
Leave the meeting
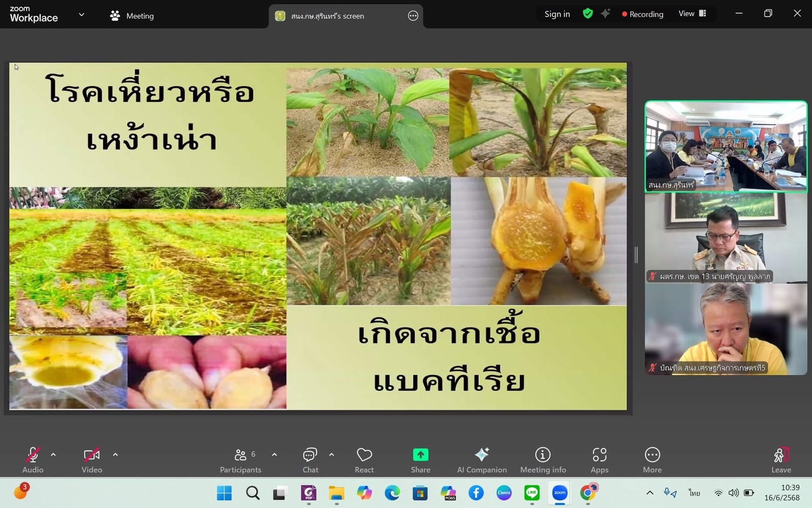781,460
